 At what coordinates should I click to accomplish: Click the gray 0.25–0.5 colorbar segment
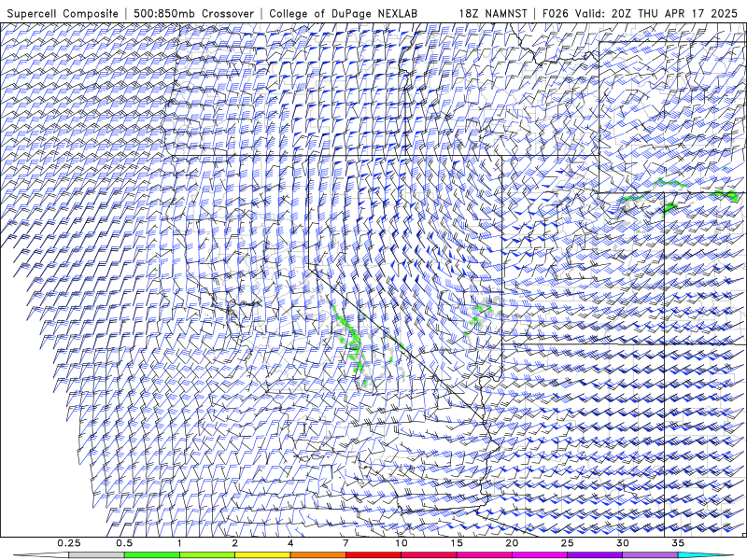pos(96,555)
